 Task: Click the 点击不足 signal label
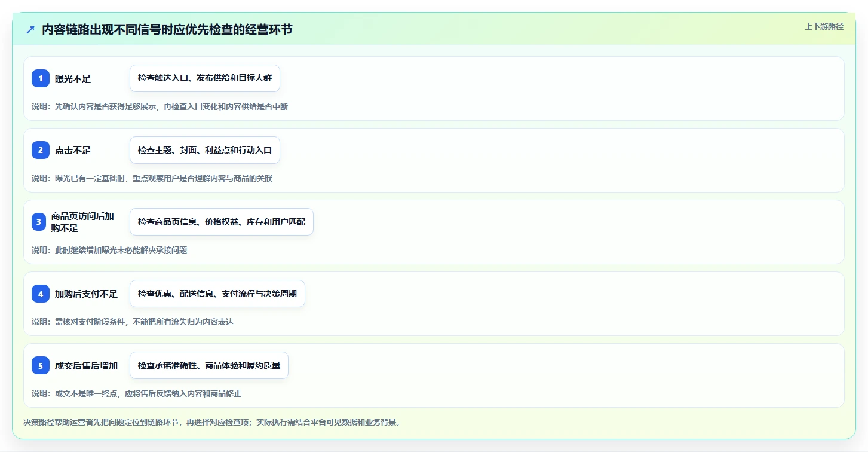click(73, 150)
